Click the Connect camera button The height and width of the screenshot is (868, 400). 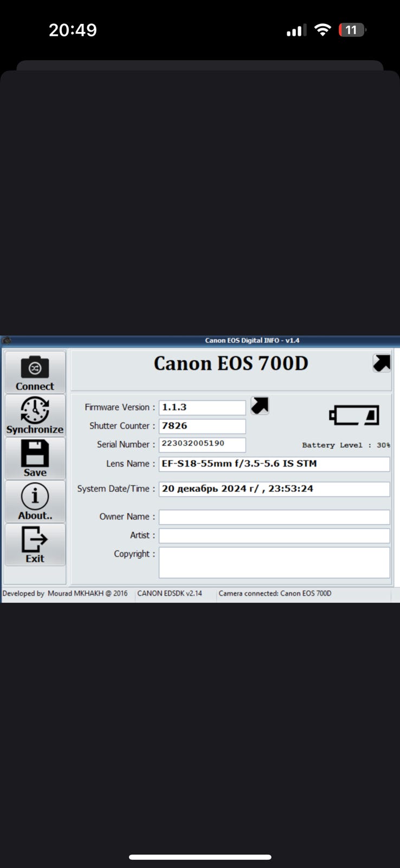pos(35,372)
